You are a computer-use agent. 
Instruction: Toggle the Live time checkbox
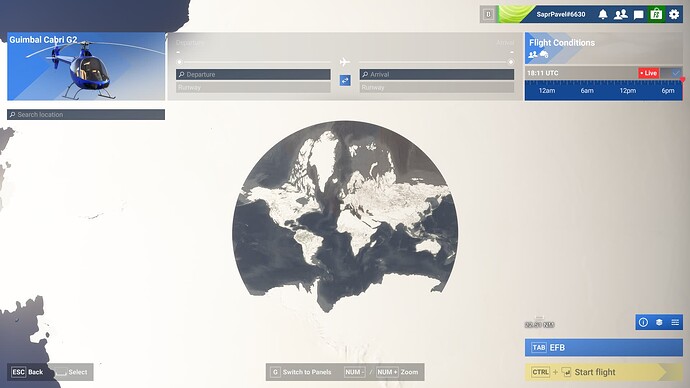pyautogui.click(x=676, y=73)
